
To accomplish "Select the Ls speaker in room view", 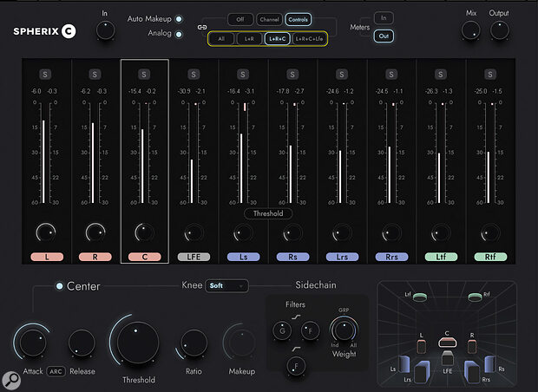I will tap(404, 364).
